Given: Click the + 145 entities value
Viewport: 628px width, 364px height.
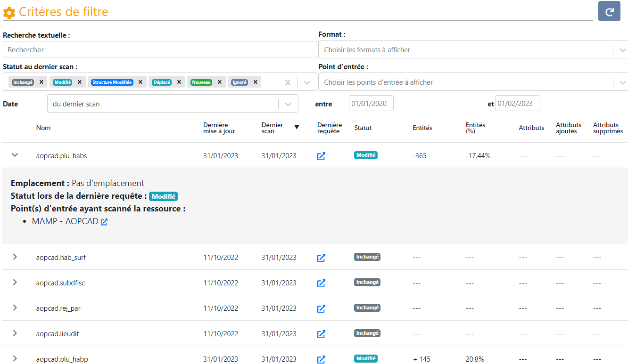Looking at the screenshot, I should pos(422,359).
